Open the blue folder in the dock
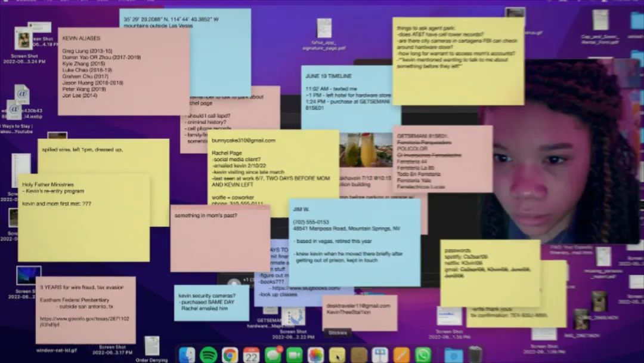This screenshot has height=363, width=644. [x=453, y=355]
